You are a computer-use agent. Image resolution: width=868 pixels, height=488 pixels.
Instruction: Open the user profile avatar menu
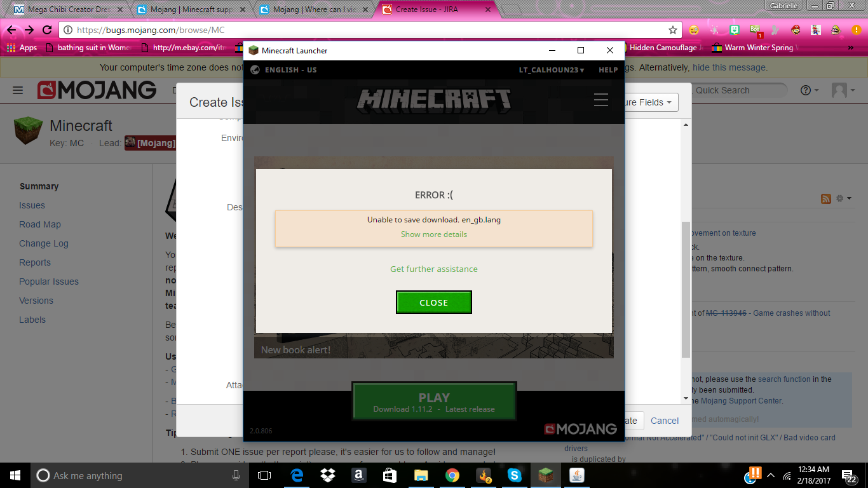(x=843, y=90)
